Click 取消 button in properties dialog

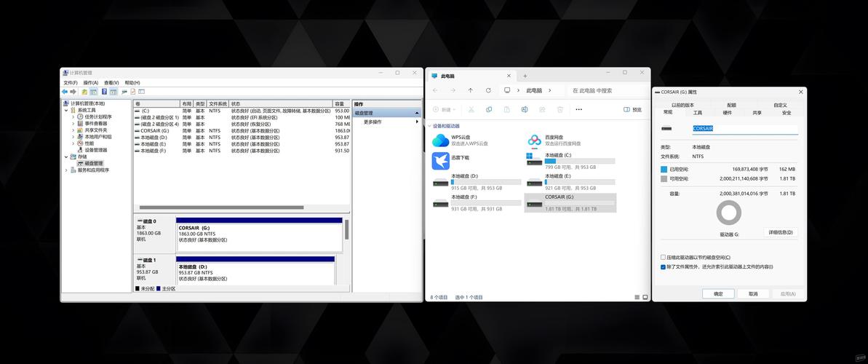(x=753, y=293)
